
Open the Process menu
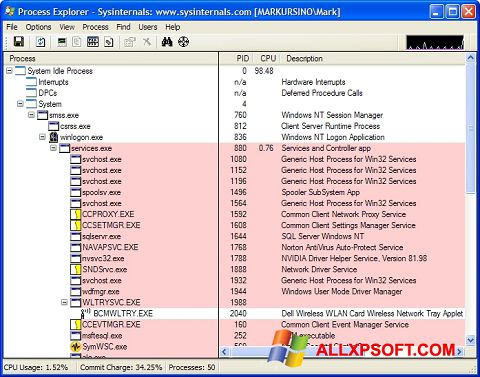tap(95, 27)
